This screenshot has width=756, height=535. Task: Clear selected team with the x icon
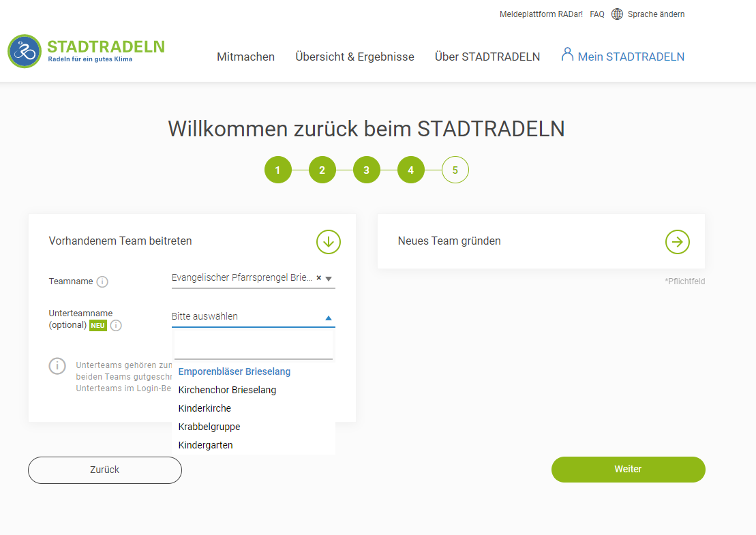[x=319, y=277]
